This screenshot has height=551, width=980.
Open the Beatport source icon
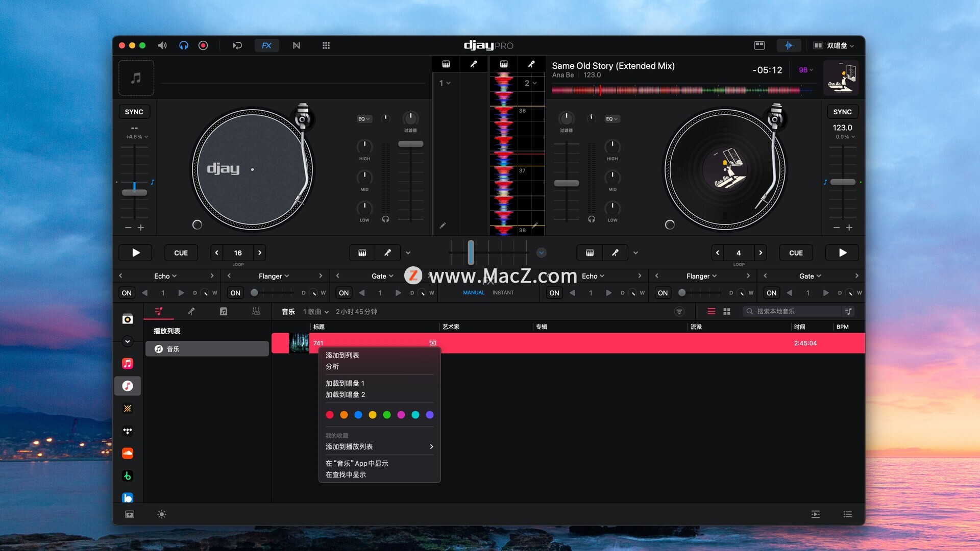point(128,476)
